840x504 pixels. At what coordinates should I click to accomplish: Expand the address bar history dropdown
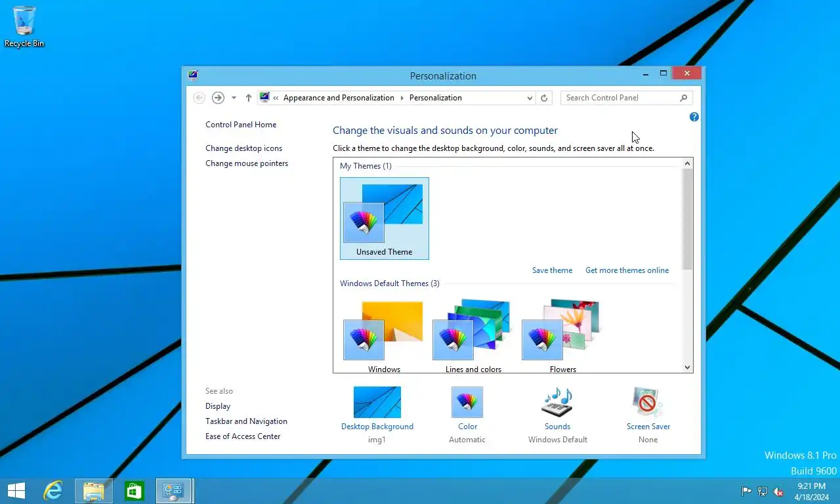click(530, 98)
